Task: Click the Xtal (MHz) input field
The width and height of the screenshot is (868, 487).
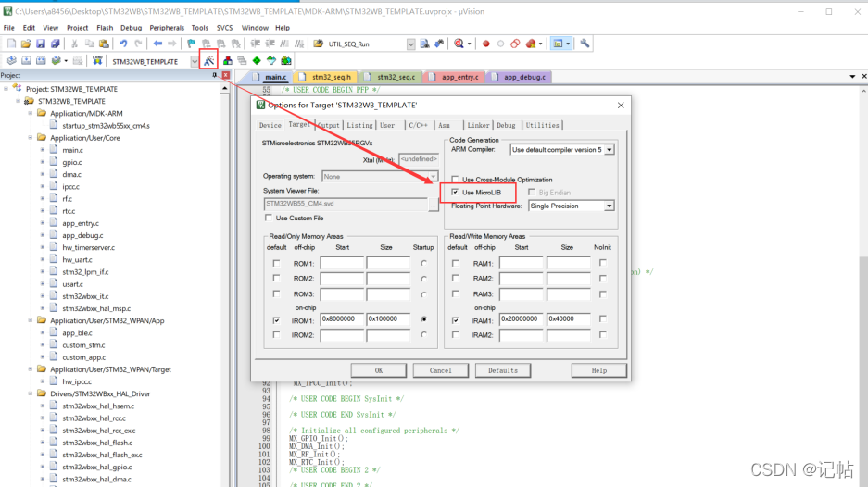Action: tap(419, 159)
